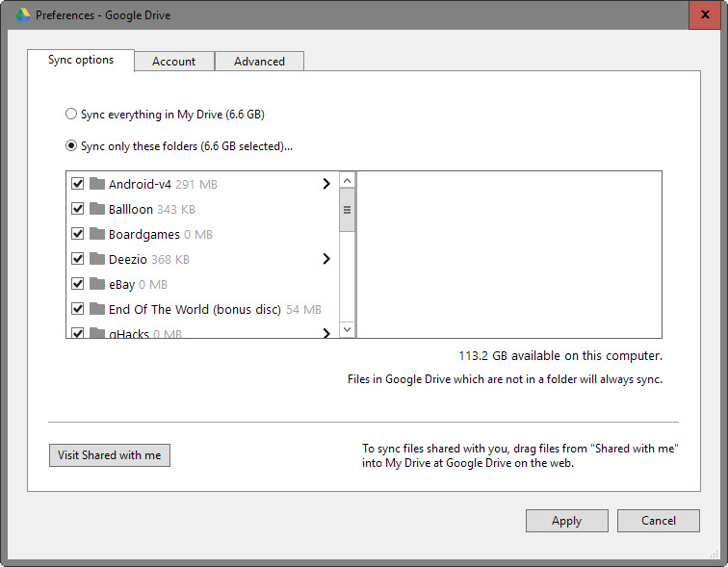The width and height of the screenshot is (728, 567).
Task: Uncheck the gHacks folder checkbox
Action: click(78, 333)
